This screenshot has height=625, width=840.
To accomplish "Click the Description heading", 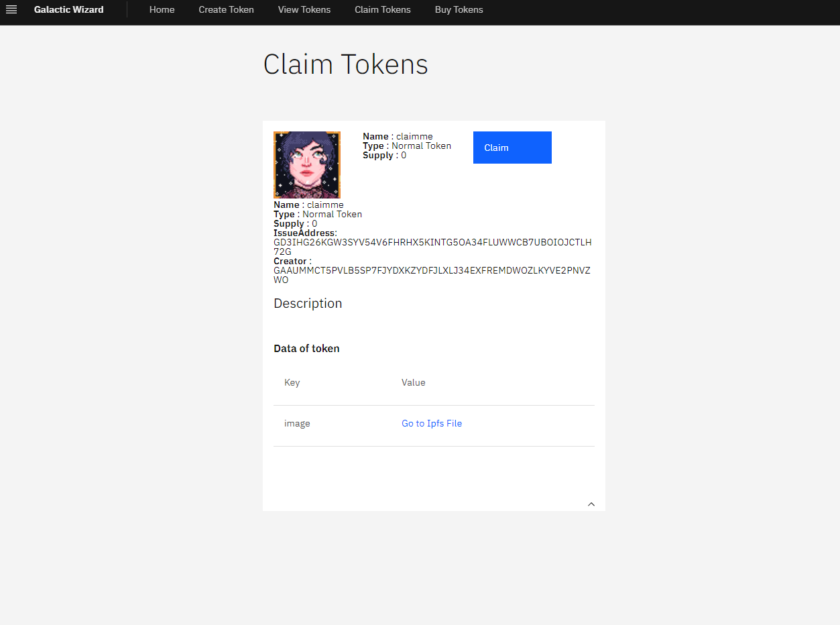I will [308, 303].
